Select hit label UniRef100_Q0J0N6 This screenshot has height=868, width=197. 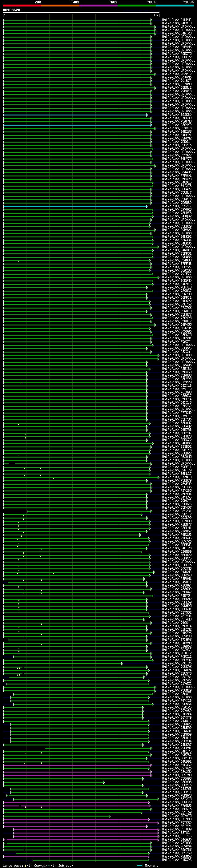177,78
